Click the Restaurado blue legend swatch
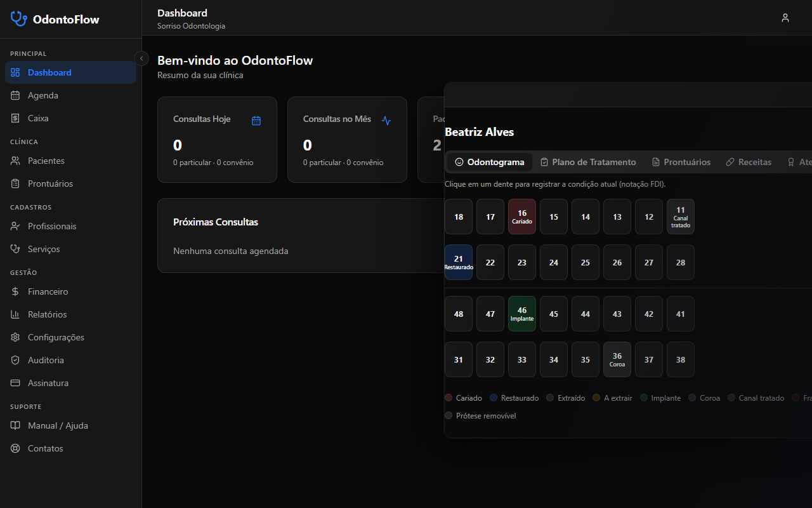The image size is (812, 508). click(494, 398)
